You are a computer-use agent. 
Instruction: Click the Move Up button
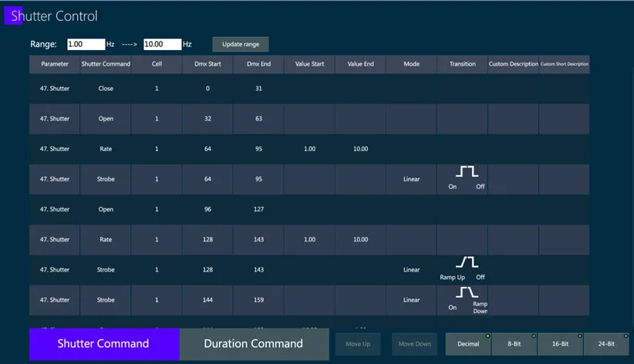358,344
